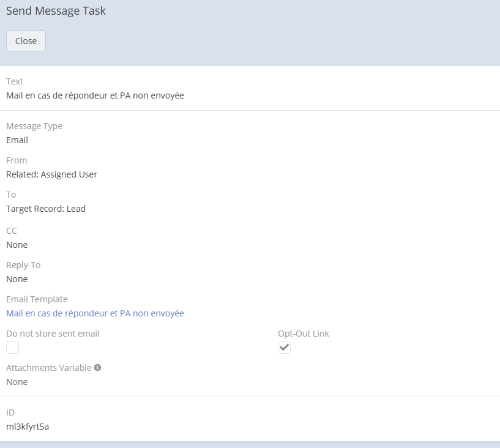500x448 pixels.
Task: Click the Opt-Out Link label
Action: (x=304, y=334)
